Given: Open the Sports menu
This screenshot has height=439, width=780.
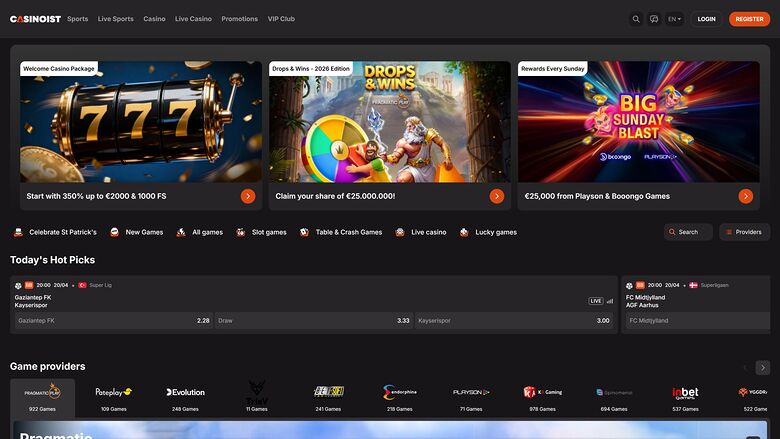Looking at the screenshot, I should click(x=78, y=19).
